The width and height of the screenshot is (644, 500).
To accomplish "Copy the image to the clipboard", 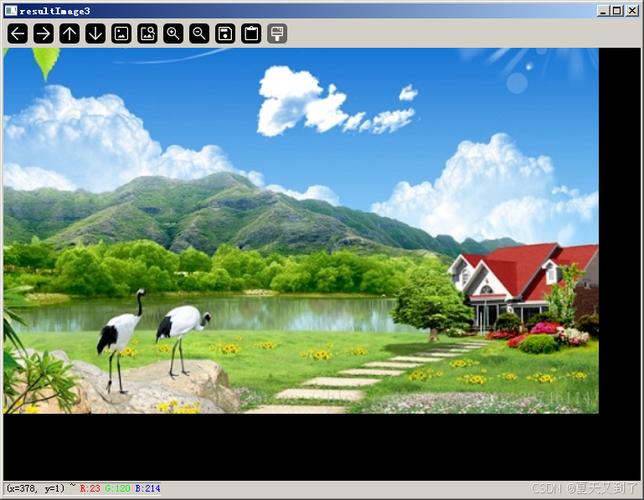I will coord(251,34).
